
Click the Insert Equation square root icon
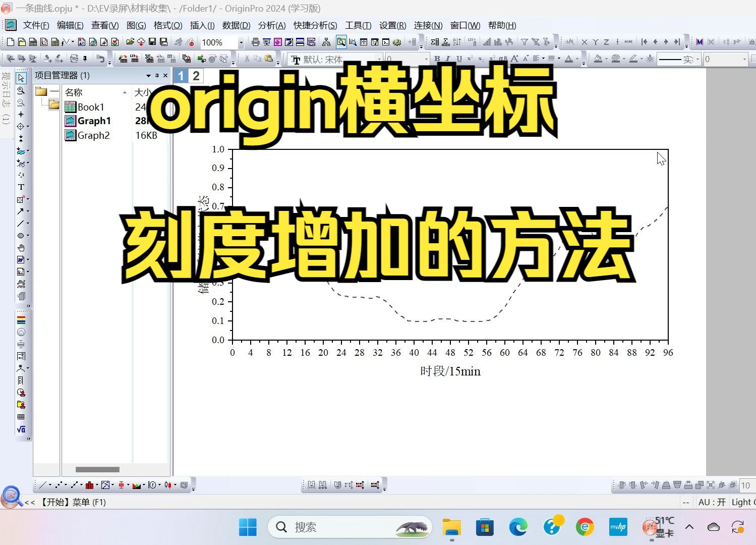(21, 429)
